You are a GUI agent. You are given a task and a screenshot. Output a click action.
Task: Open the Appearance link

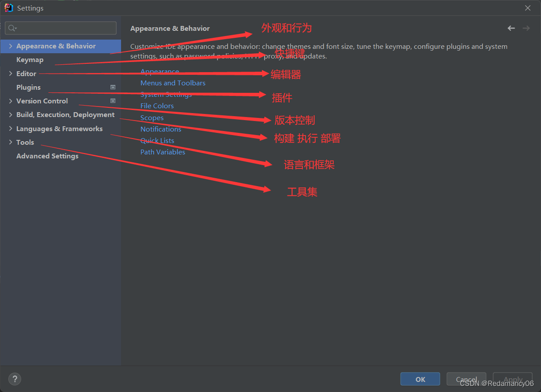coord(160,71)
